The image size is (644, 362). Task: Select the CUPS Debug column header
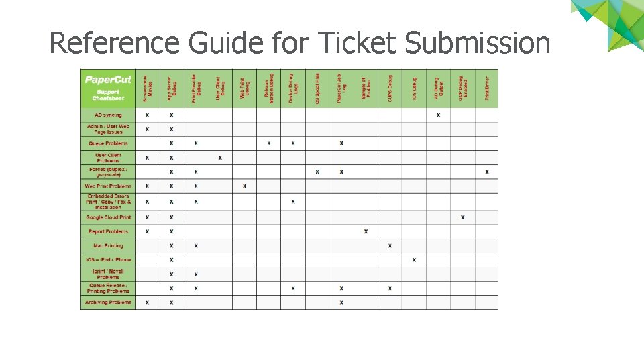[390, 88]
